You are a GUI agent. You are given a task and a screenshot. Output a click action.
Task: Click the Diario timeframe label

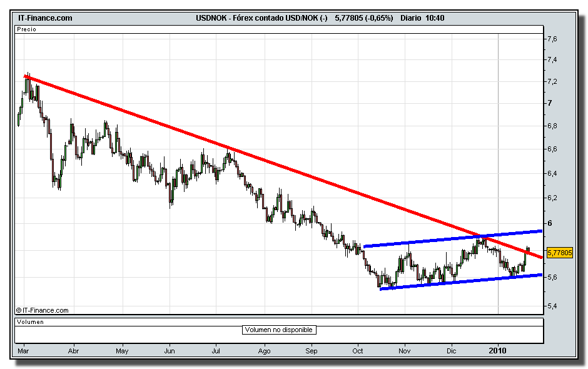tap(411, 18)
